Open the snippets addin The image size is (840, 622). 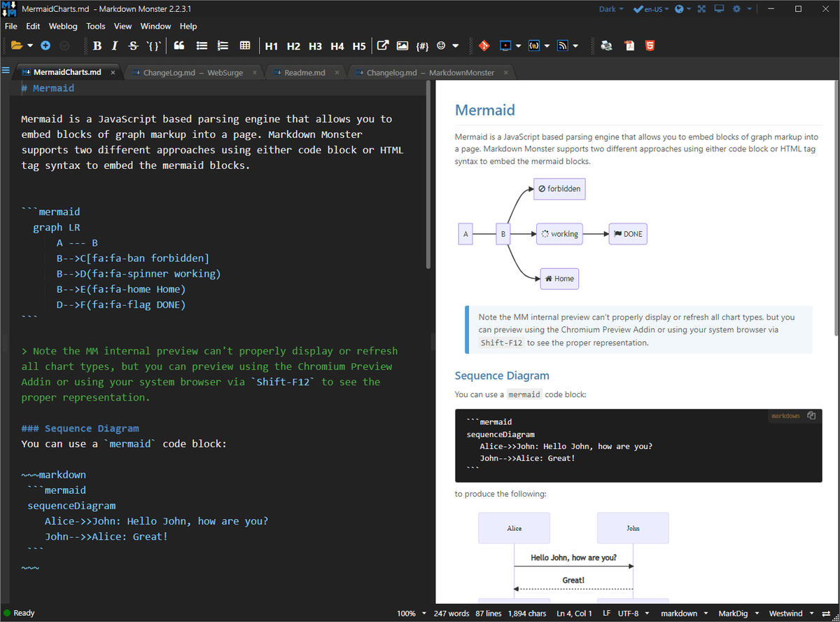(533, 46)
